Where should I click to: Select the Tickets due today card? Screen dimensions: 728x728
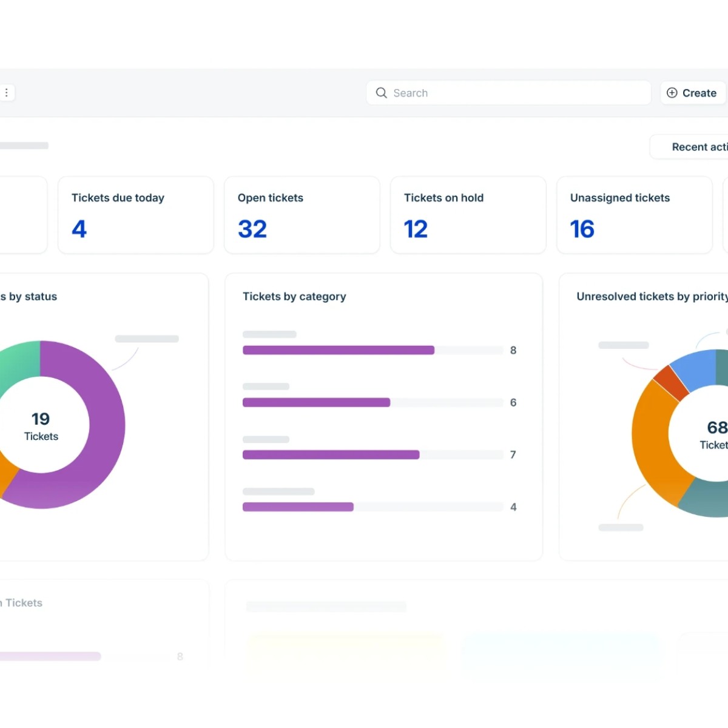pos(135,215)
